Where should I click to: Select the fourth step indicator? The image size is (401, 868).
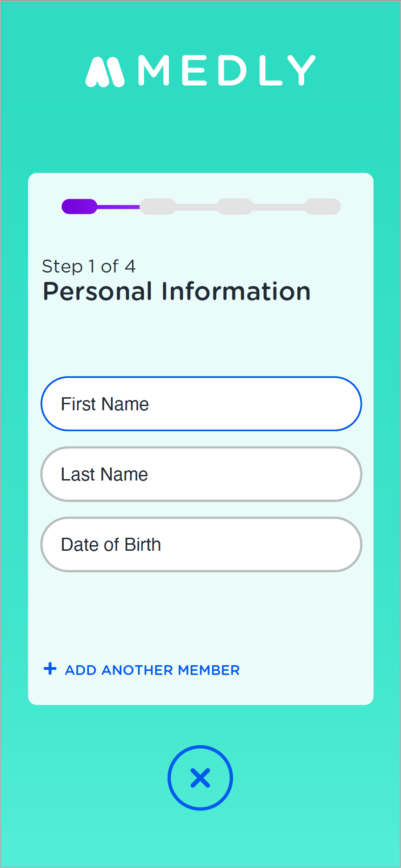click(322, 207)
